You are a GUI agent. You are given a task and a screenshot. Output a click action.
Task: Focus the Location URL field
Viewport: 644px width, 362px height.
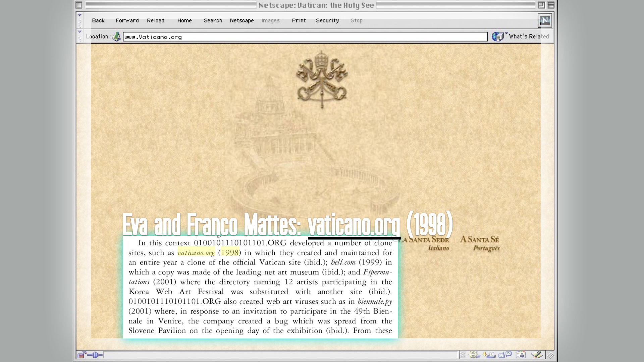click(x=305, y=37)
